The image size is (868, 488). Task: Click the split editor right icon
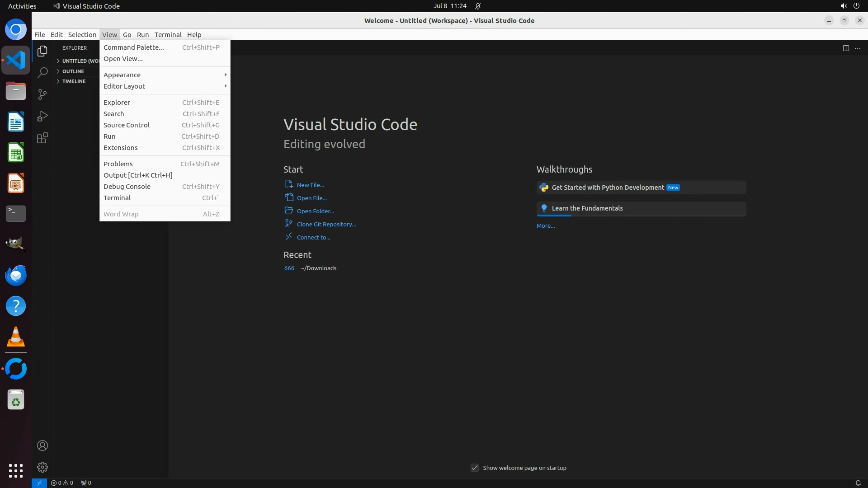click(x=846, y=48)
